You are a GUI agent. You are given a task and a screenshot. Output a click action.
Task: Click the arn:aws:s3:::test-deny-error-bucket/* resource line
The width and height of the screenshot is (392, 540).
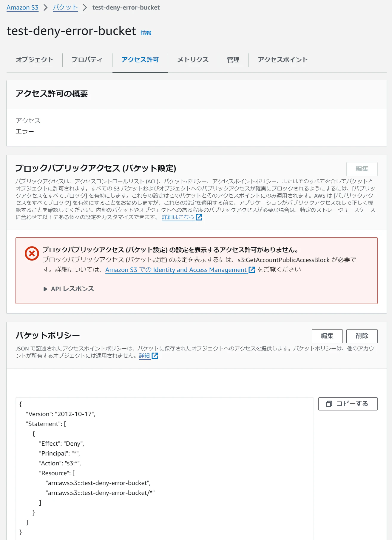100,493
